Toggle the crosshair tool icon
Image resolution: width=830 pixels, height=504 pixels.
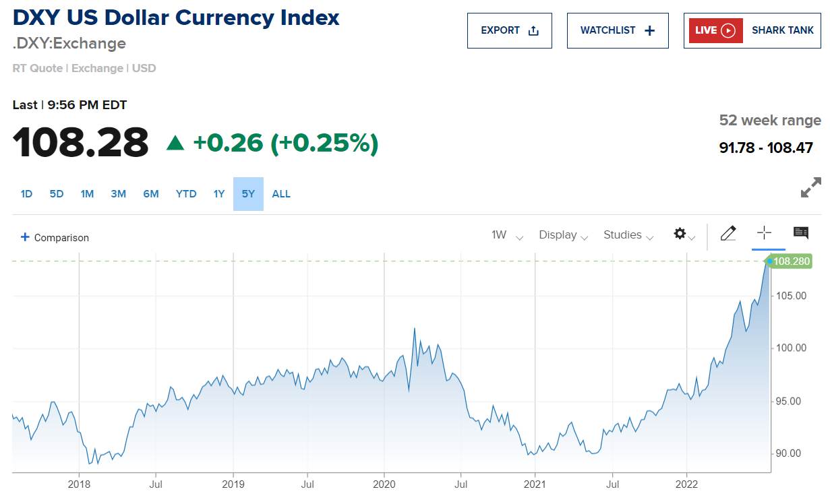[764, 233]
